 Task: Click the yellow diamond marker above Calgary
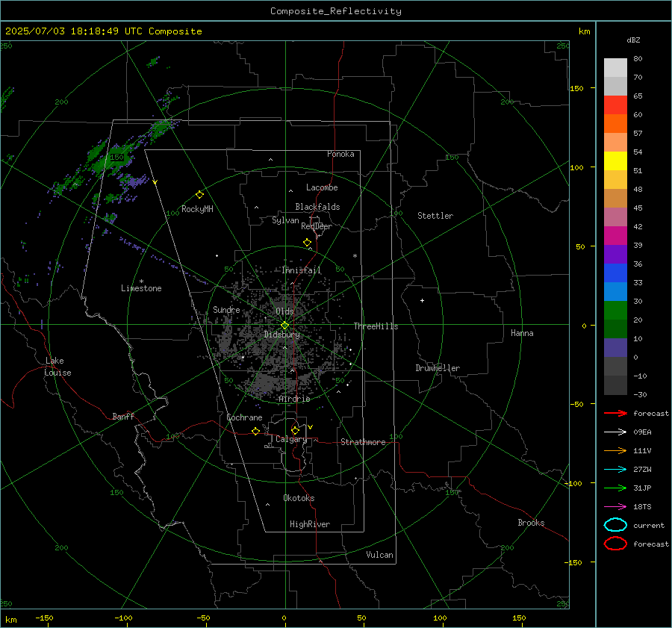point(295,430)
